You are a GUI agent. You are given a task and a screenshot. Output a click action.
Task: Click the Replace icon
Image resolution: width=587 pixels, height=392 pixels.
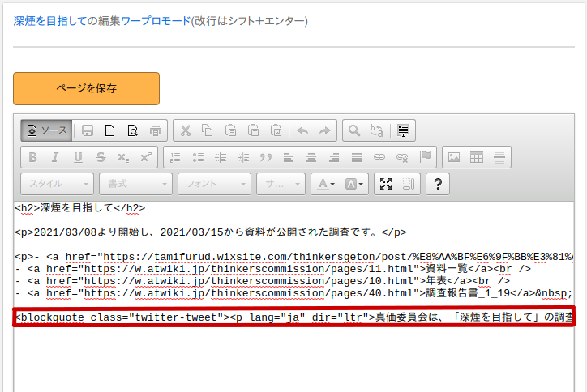pyautogui.click(x=377, y=130)
